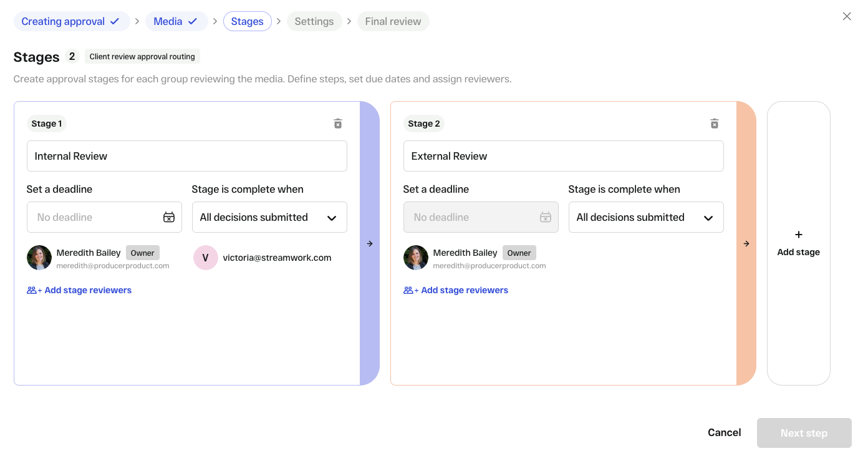Click Meredith Bailey avatar in Stage 1
Viewport: 868px width, 466px height.
pyautogui.click(x=39, y=258)
